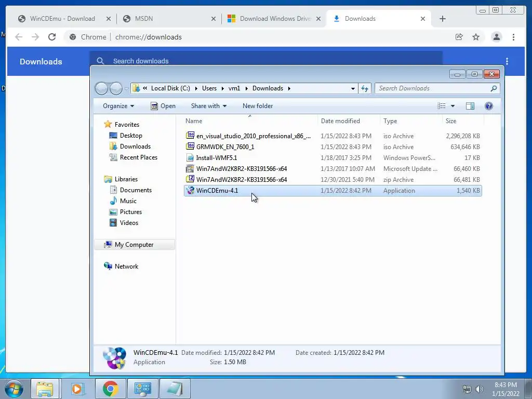Reload the Chrome downloads page
This screenshot has height=399, width=532.
(x=52, y=37)
